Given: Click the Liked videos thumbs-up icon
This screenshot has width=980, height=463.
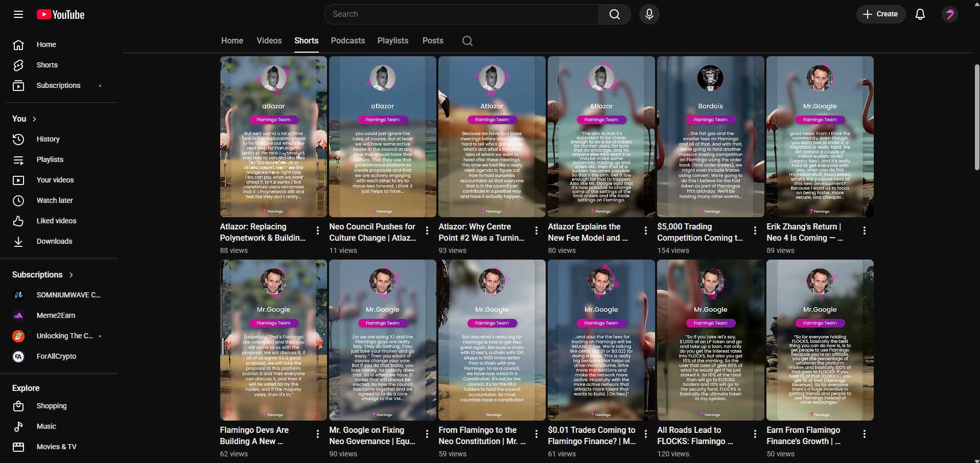Looking at the screenshot, I should pos(18,221).
